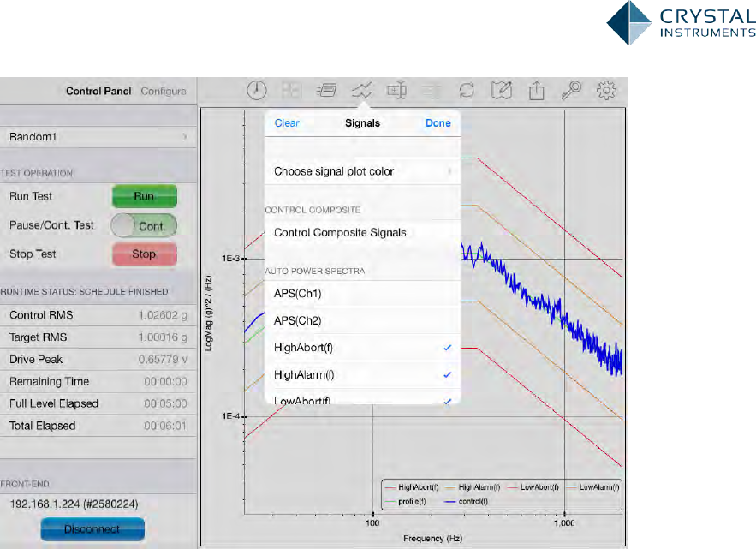This screenshot has height=549, width=756.
Task: Click the Drive Peak value 0.65779 v
Action: point(163,360)
